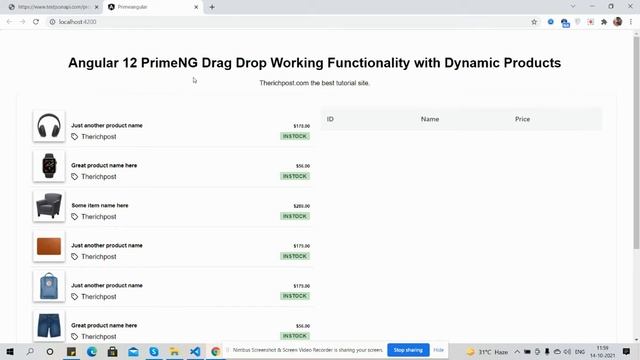Click the tag icon of wallet product
This screenshot has width=640, height=360.
75,257
